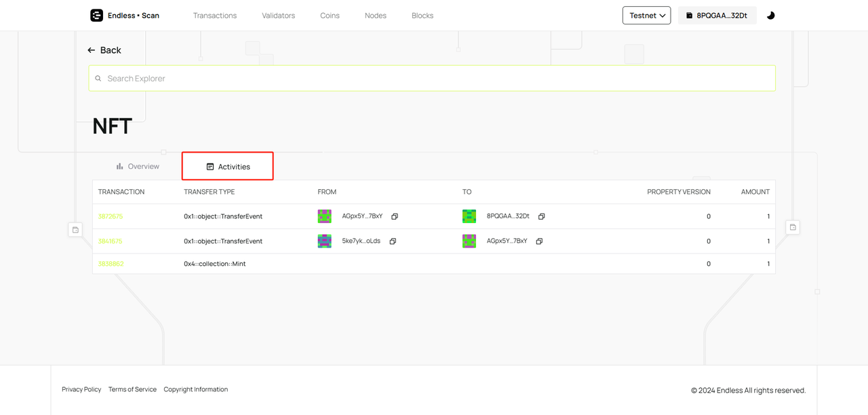The width and height of the screenshot is (868, 415).
Task: Open the Validators page
Action: (x=278, y=16)
